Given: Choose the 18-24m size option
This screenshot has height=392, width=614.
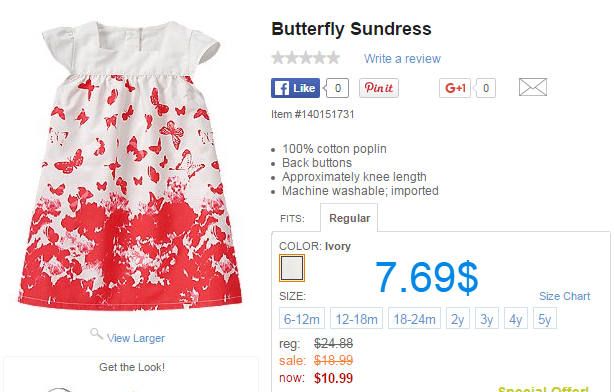Looking at the screenshot, I should click(x=414, y=318).
